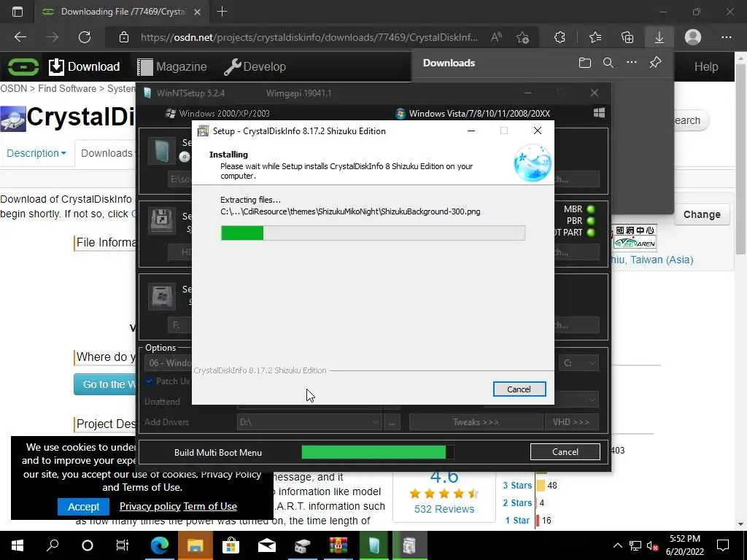The image size is (747, 560).
Task: Open browser settings and more menu
Action: pos(727,37)
